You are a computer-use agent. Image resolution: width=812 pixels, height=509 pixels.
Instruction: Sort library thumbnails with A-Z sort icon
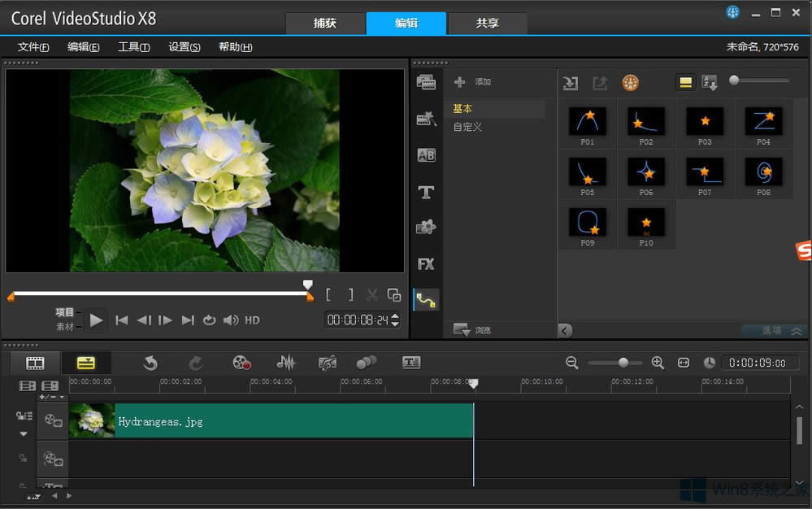point(710,83)
